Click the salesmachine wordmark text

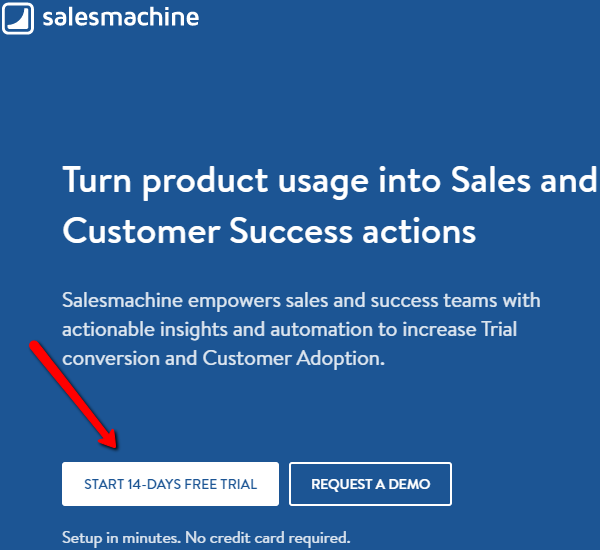(121, 18)
